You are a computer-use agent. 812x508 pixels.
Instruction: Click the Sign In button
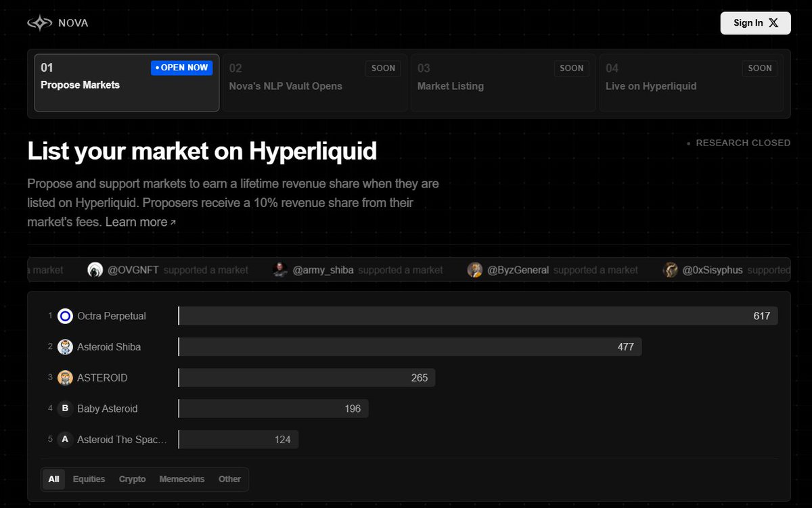(755, 23)
